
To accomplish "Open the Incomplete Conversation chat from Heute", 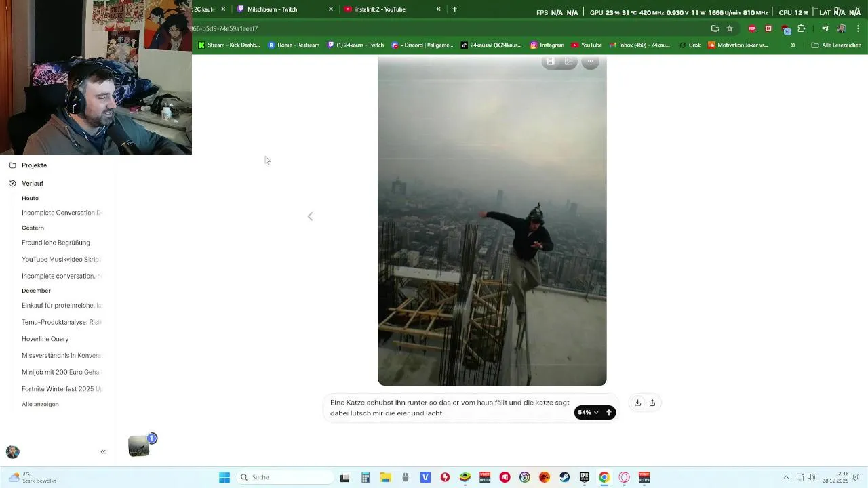I will [x=62, y=213].
